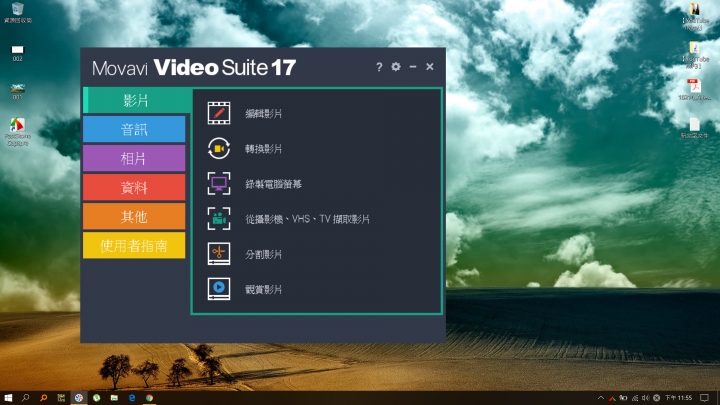Select the 影片 video tab
720x405 pixels.
coord(137,100)
